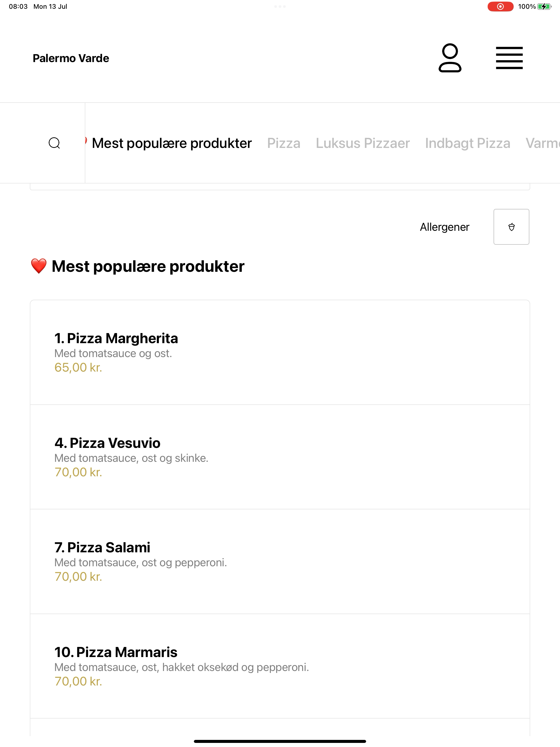Screen dimensions: 560x747
Task: Open the allergens filter acorn icon
Action: coord(511,227)
